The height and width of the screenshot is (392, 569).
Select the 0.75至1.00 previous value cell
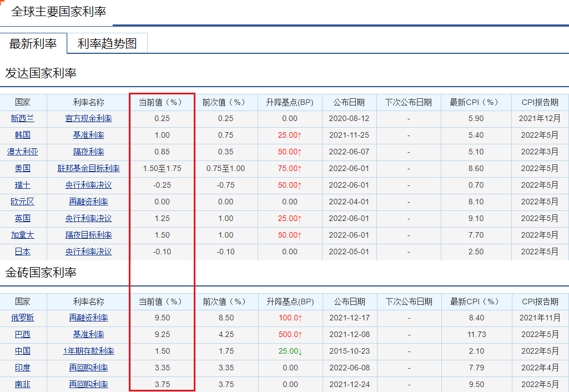[x=226, y=168]
